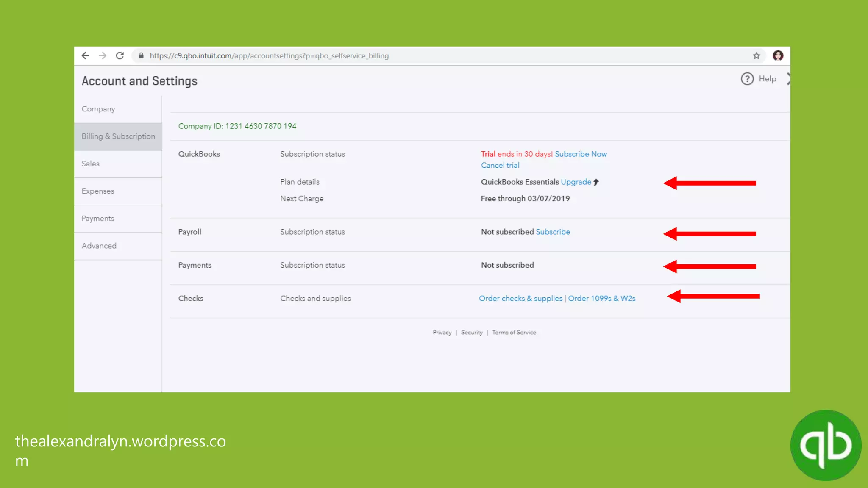Screen dimensions: 868x488
Task: Subscribe to Payroll via Subscribe link
Action: (553, 232)
